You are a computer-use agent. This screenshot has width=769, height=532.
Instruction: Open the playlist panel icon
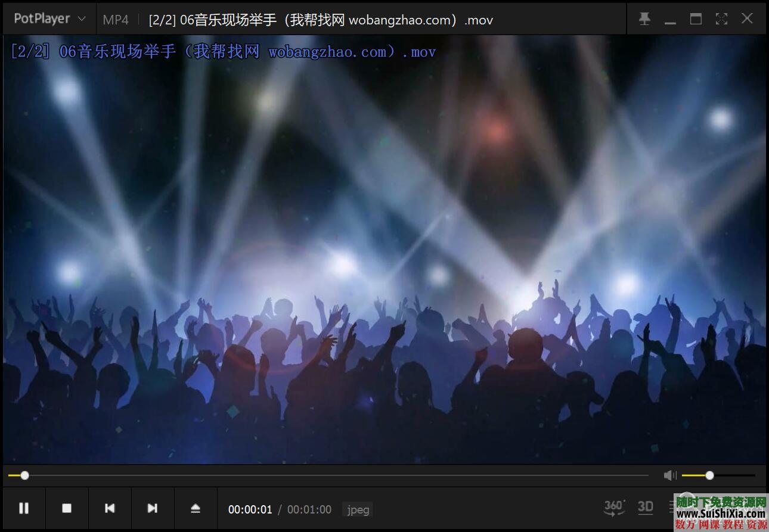coord(672,507)
